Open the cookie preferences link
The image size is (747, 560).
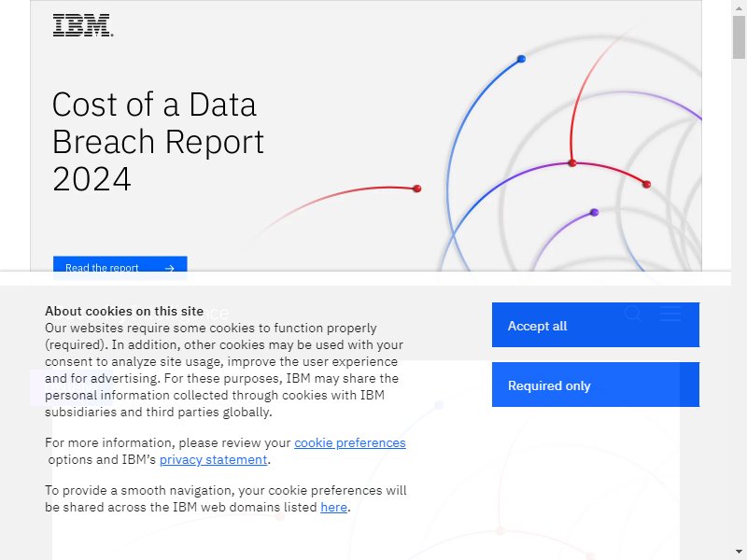[350, 442]
